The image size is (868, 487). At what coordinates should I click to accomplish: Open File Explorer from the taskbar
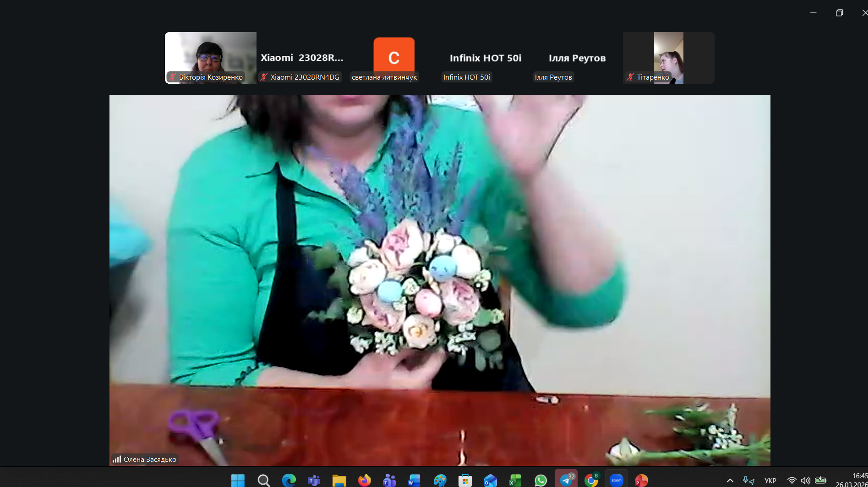[339, 480]
